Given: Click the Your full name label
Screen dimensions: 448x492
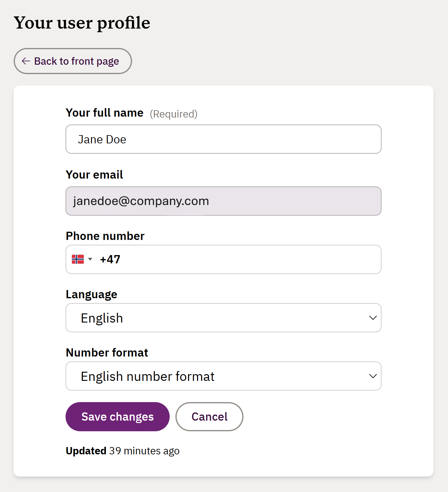Looking at the screenshot, I should (x=104, y=113).
